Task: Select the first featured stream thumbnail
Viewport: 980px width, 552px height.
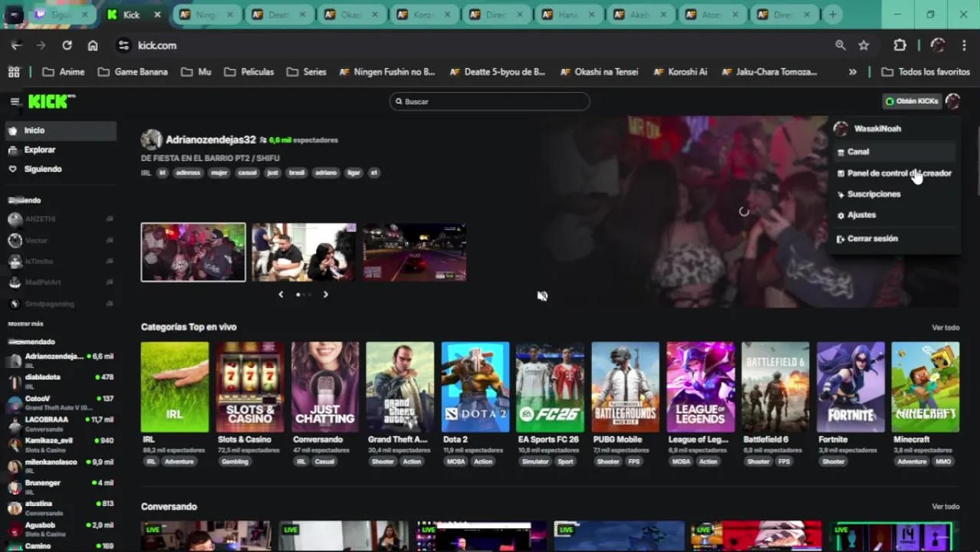Action: (193, 252)
